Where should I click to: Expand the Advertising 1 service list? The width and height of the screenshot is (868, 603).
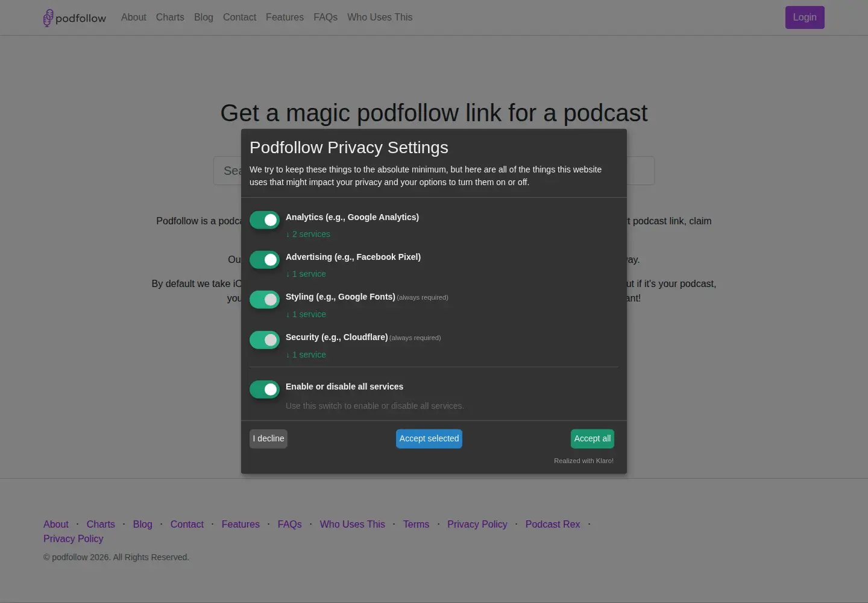point(306,274)
